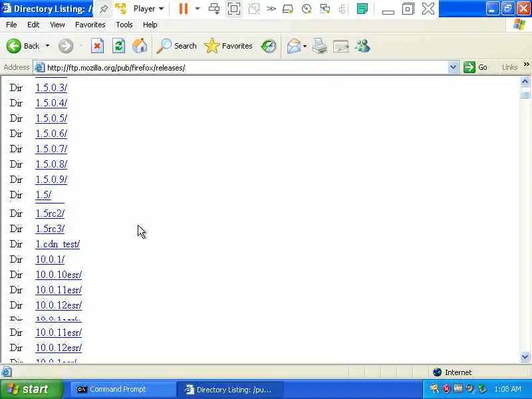Open the 1.5rc3/ directory link

click(x=50, y=229)
